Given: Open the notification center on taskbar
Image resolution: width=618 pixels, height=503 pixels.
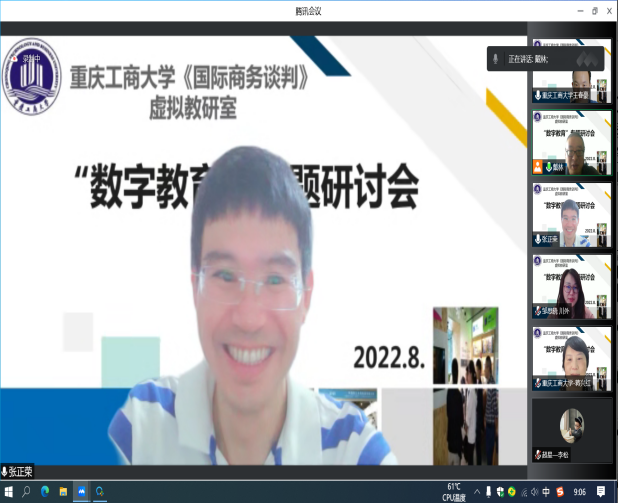Looking at the screenshot, I should coord(601,493).
